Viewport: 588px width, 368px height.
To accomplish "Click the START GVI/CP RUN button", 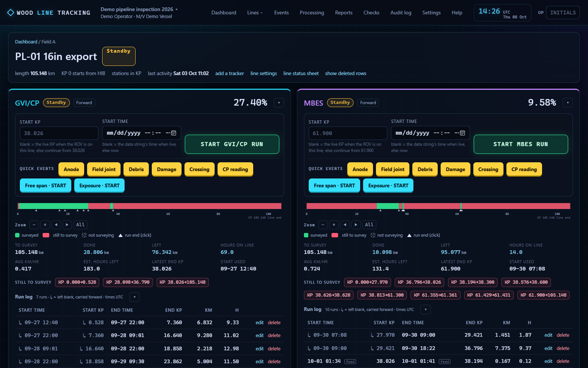I will 232,144.
